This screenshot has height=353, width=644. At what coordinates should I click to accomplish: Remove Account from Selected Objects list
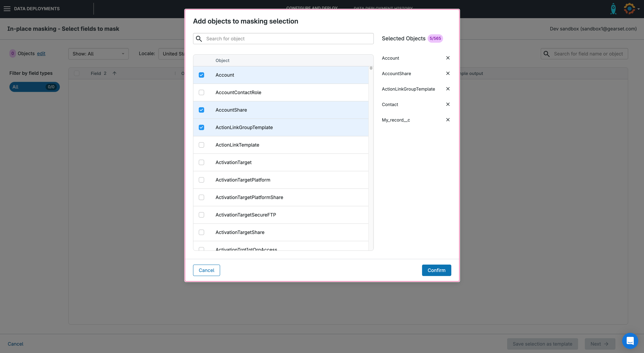pos(448,58)
